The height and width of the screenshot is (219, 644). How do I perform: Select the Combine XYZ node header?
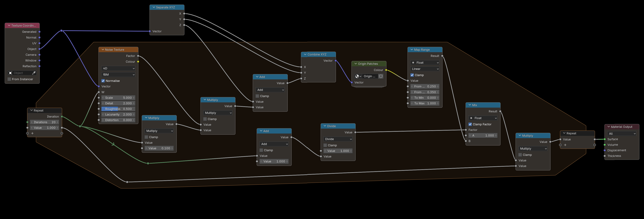[x=318, y=54]
